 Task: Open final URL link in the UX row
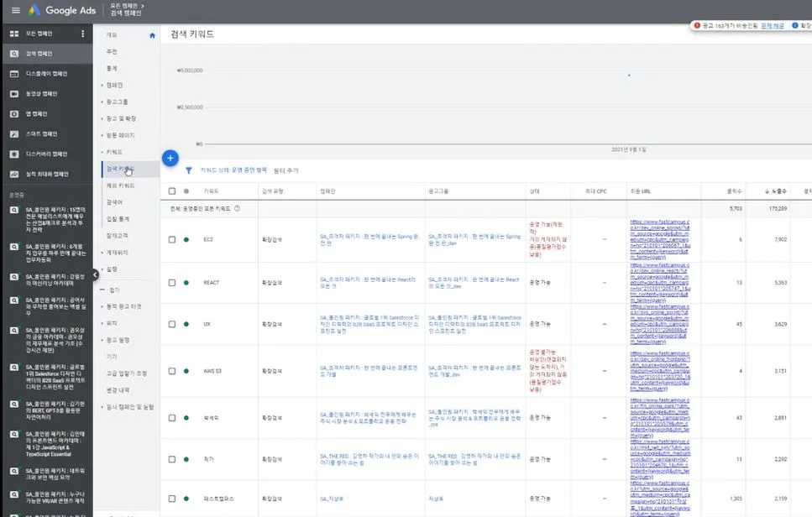point(660,325)
